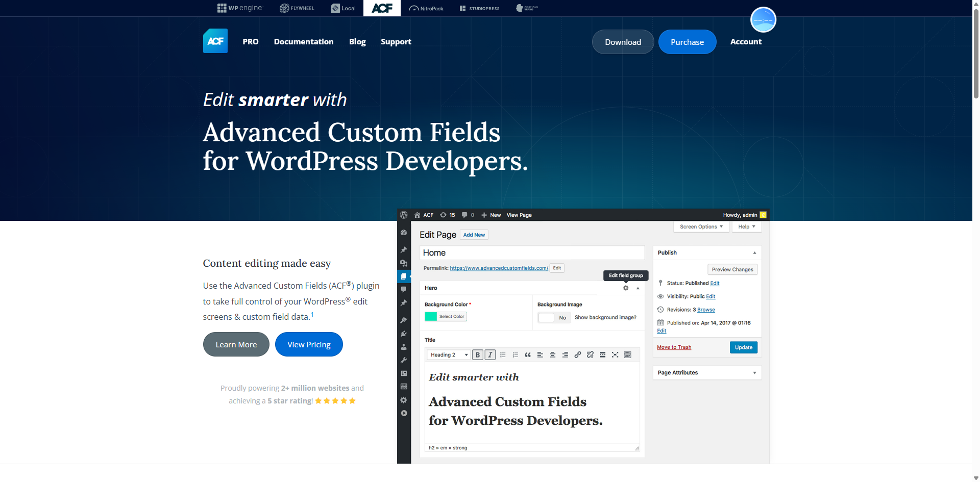Toggle bold formatting in the Title editor
The image size is (980, 482).
coord(478,355)
